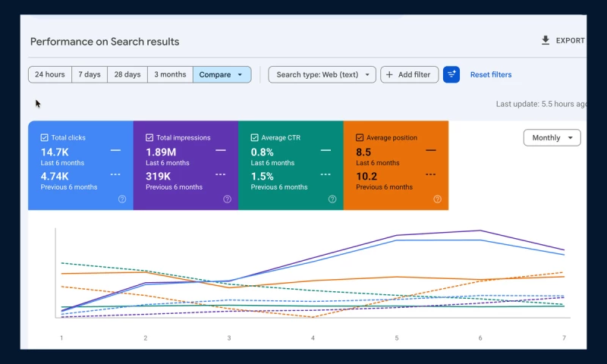Image resolution: width=607 pixels, height=364 pixels.
Task: Select the 28 days date range
Action: (x=127, y=74)
